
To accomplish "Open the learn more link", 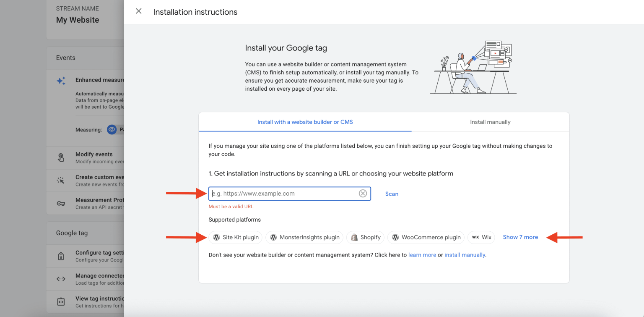I will (422, 255).
